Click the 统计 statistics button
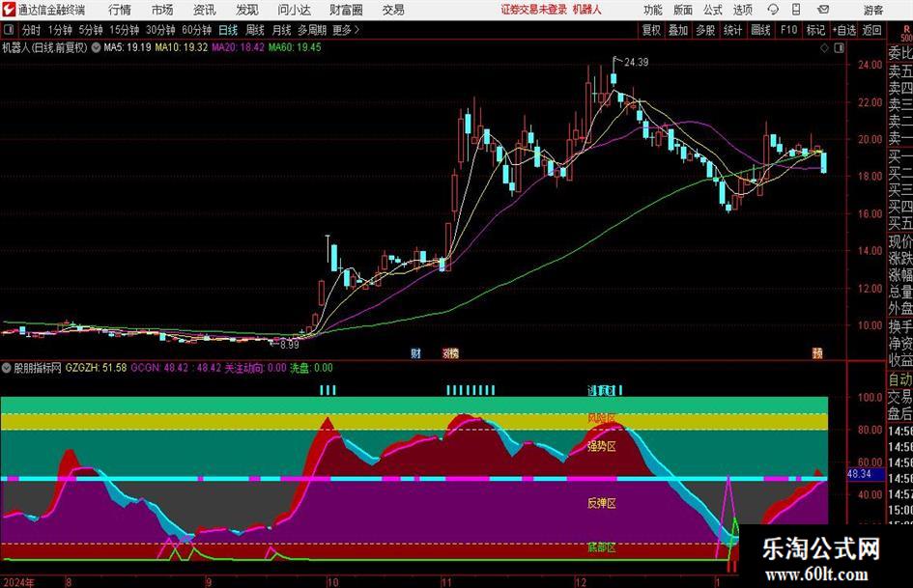The width and height of the screenshot is (913, 588). pos(732,30)
